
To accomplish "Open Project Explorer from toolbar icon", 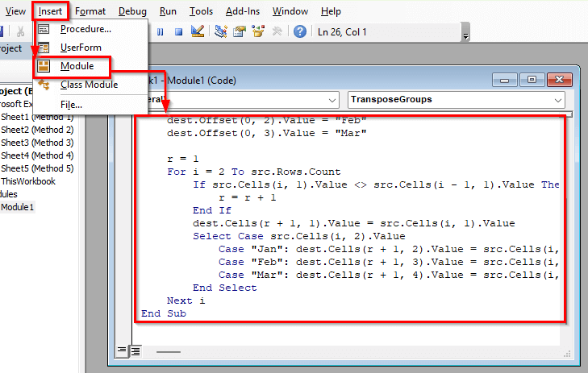I will coord(220,32).
